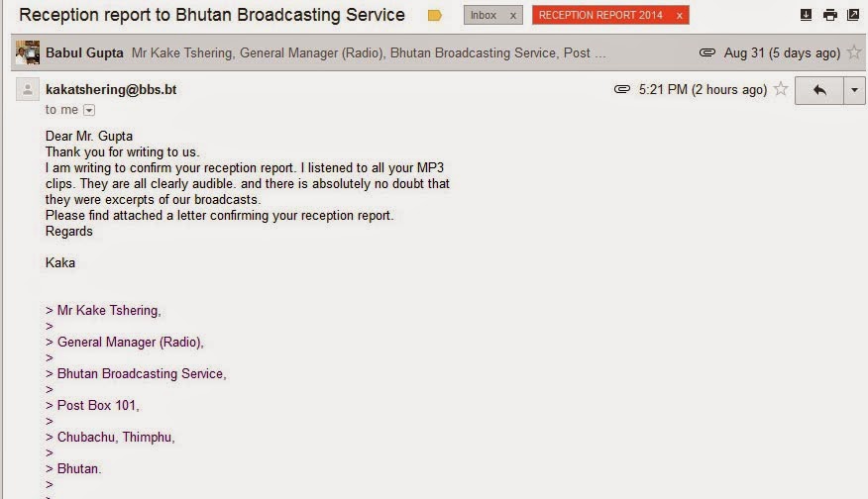The height and width of the screenshot is (499, 868).
Task: Open the more options dropdown beside Reply
Action: click(854, 90)
